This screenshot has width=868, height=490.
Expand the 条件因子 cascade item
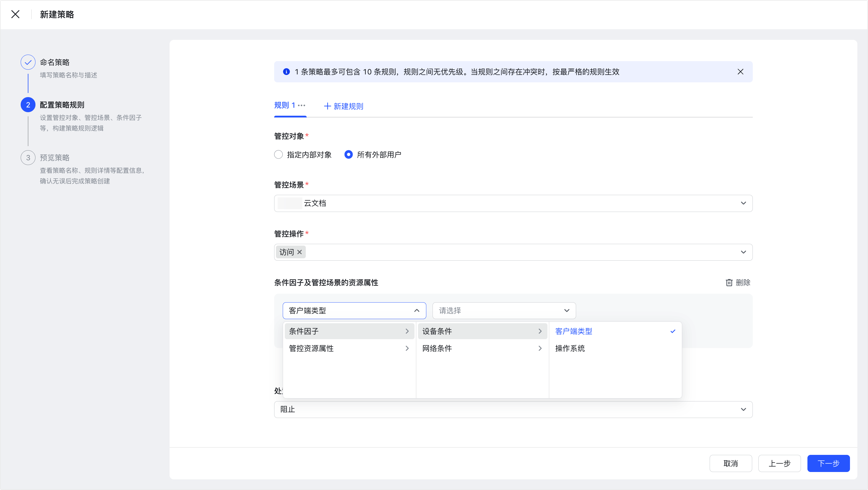click(349, 331)
